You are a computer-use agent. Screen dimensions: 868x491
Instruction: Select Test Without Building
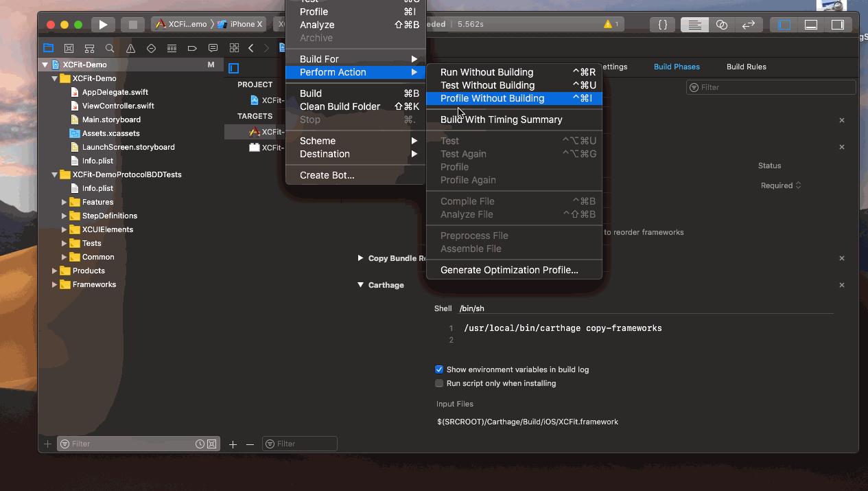tap(514, 85)
